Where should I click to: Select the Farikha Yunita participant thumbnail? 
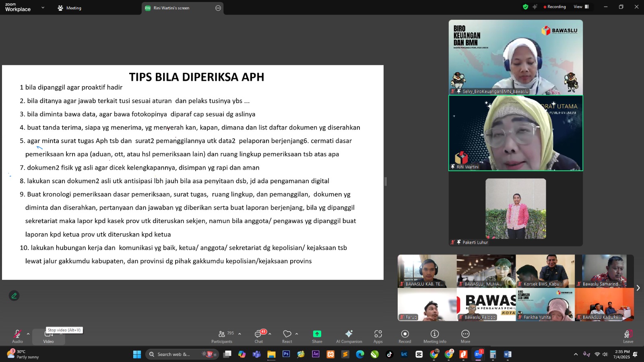tap(545, 304)
